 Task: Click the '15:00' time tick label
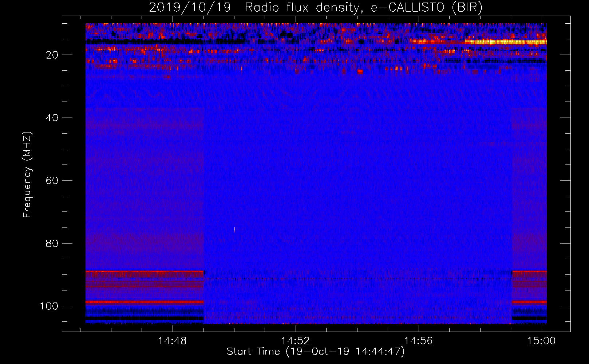542,341
